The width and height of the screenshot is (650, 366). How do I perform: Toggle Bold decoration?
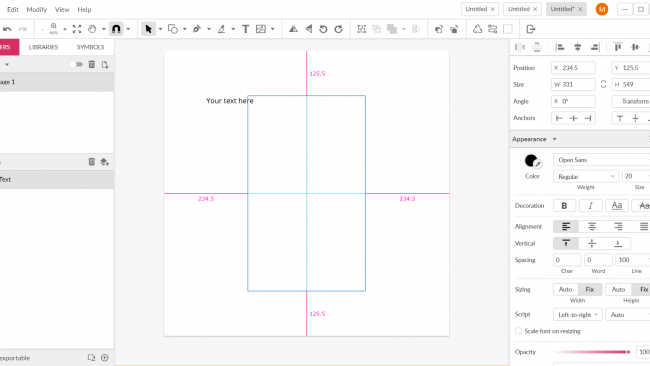(564, 206)
